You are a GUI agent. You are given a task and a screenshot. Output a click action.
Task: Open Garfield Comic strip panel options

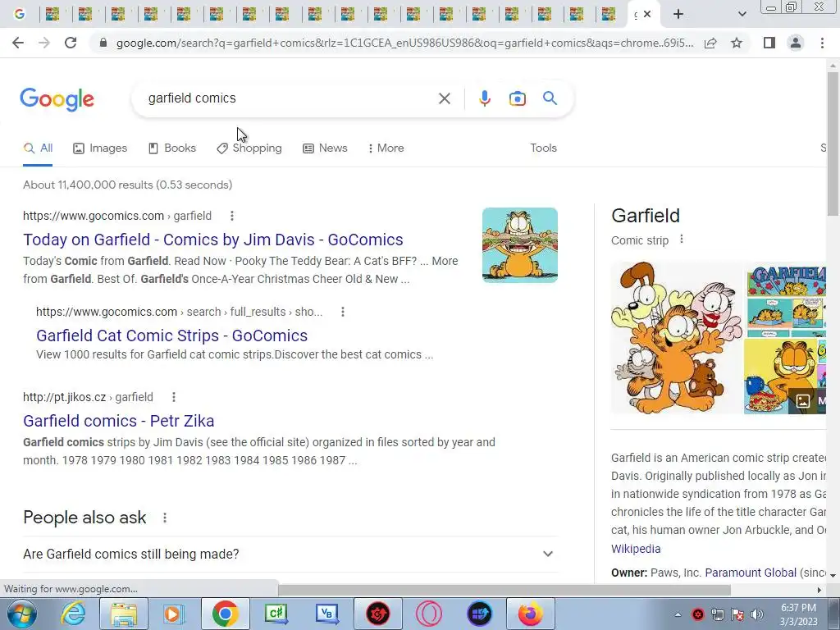[x=682, y=240]
